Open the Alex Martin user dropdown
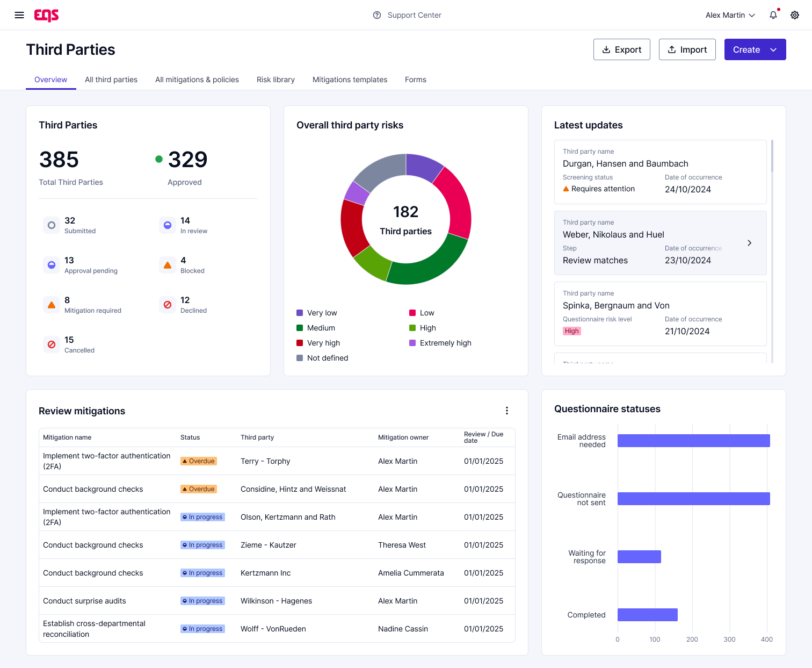812x668 pixels. tap(730, 15)
